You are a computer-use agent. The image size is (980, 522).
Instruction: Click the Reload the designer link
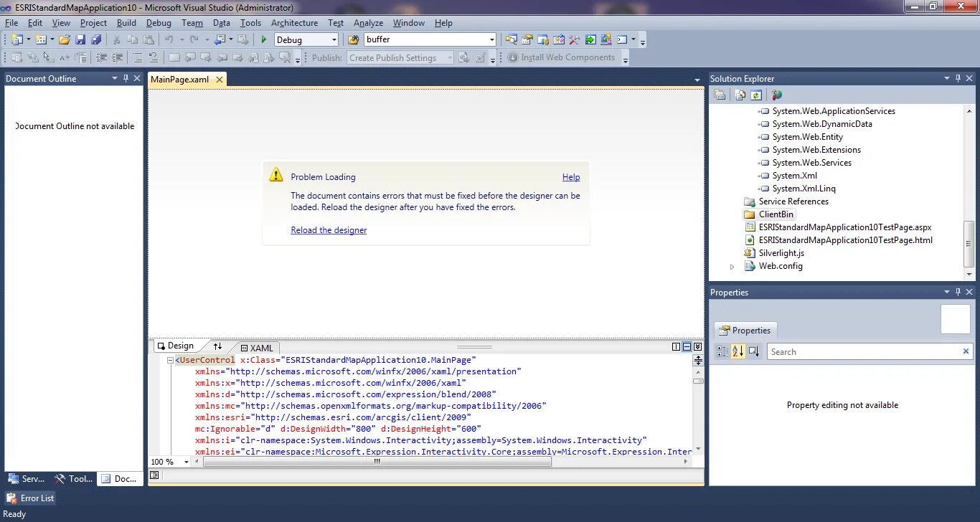point(329,230)
